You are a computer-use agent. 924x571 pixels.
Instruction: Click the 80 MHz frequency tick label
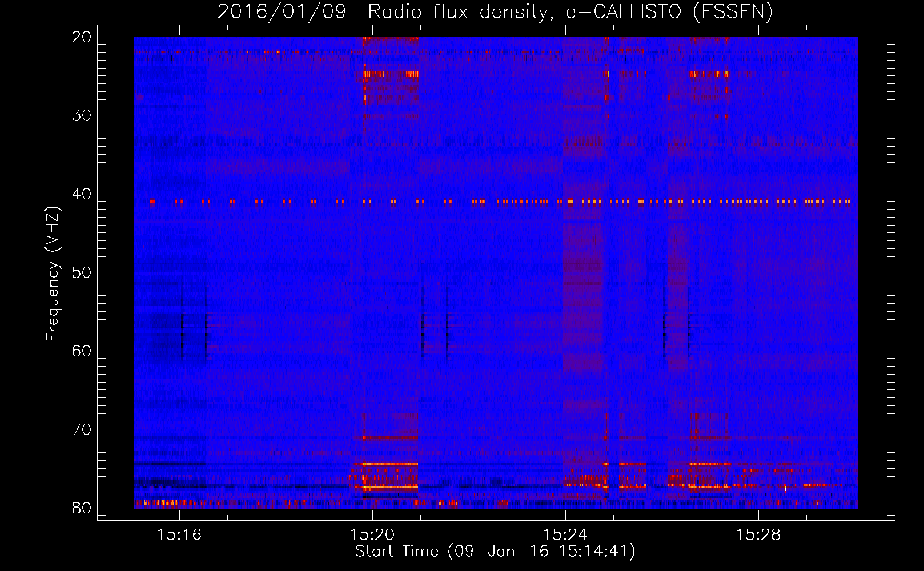click(x=82, y=508)
